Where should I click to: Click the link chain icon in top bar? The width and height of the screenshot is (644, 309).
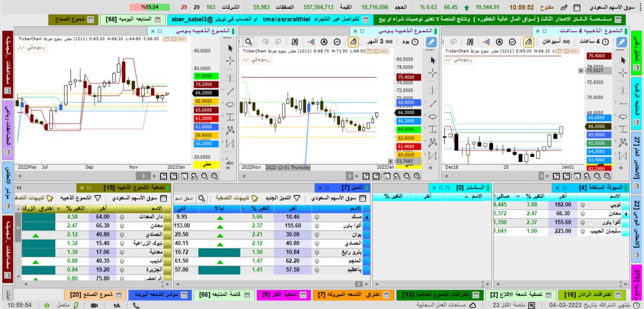coord(563,8)
